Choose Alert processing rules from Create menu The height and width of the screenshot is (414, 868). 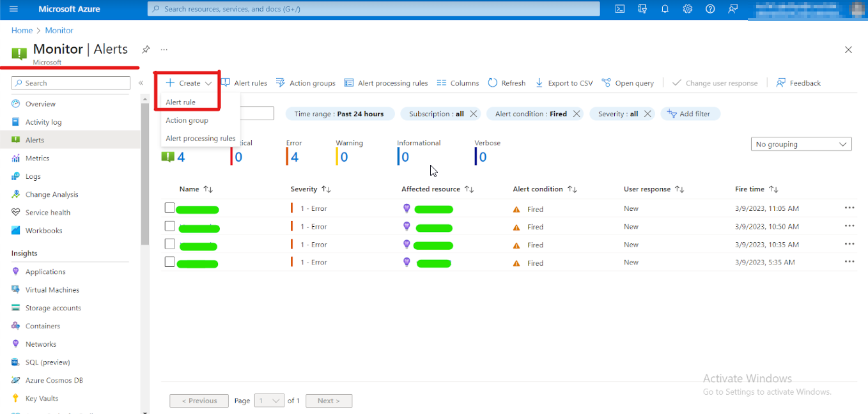pyautogui.click(x=201, y=138)
